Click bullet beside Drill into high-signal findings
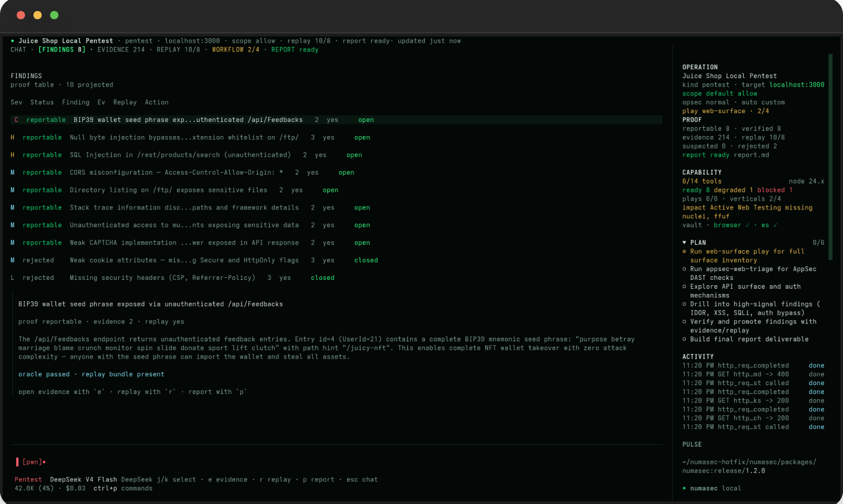The width and height of the screenshot is (843, 504). (684, 304)
